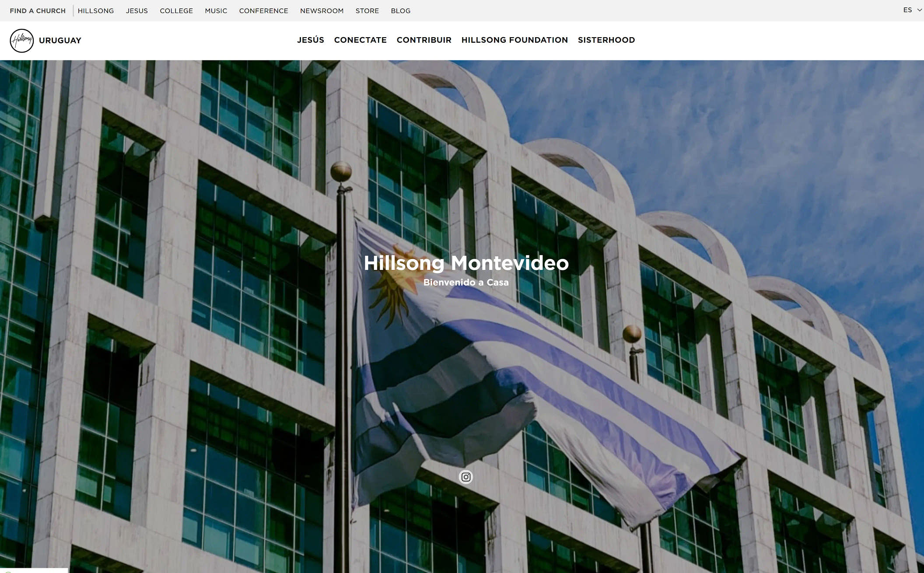Open Find a Church link
This screenshot has width=924, height=573.
tap(38, 11)
